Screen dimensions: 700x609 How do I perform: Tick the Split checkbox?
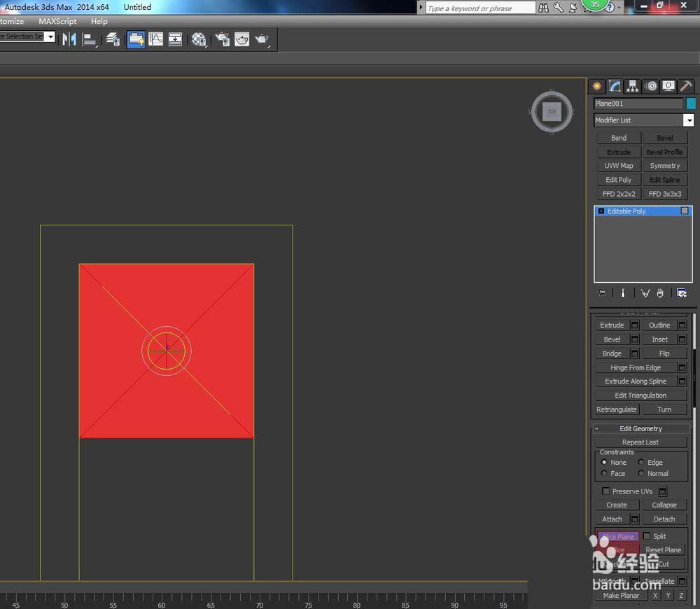[x=647, y=536]
